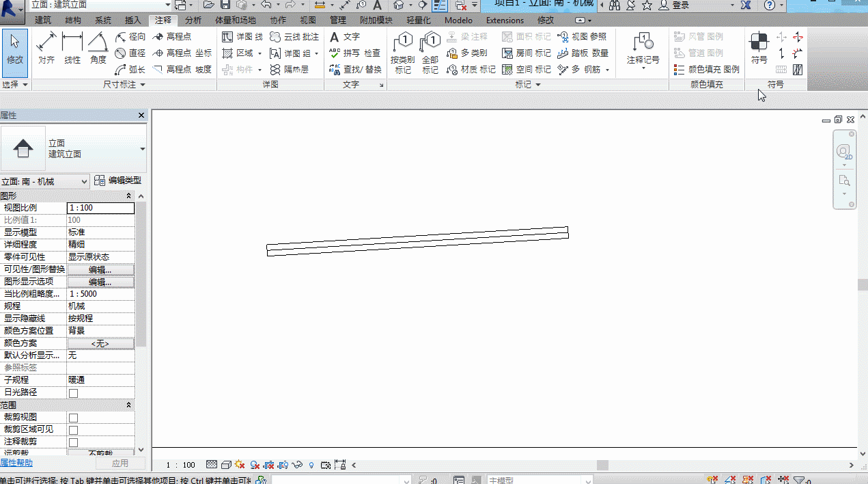This screenshot has width=868, height=484.
Task: Collapse the 图形 properties section
Action: click(x=128, y=196)
